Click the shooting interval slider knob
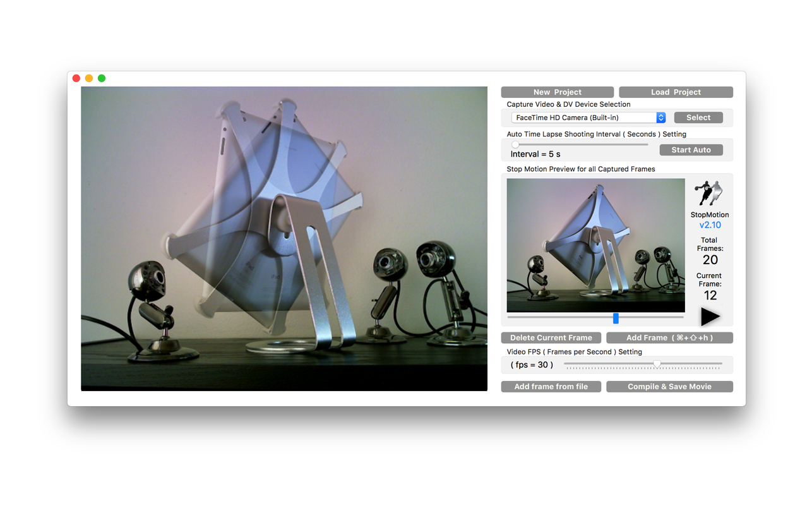The image size is (812, 508). (515, 145)
